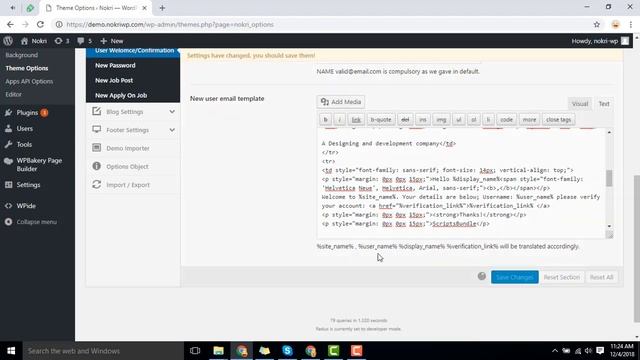This screenshot has height=360, width=640.
Task: Click the Reset Section button
Action: click(x=562, y=277)
